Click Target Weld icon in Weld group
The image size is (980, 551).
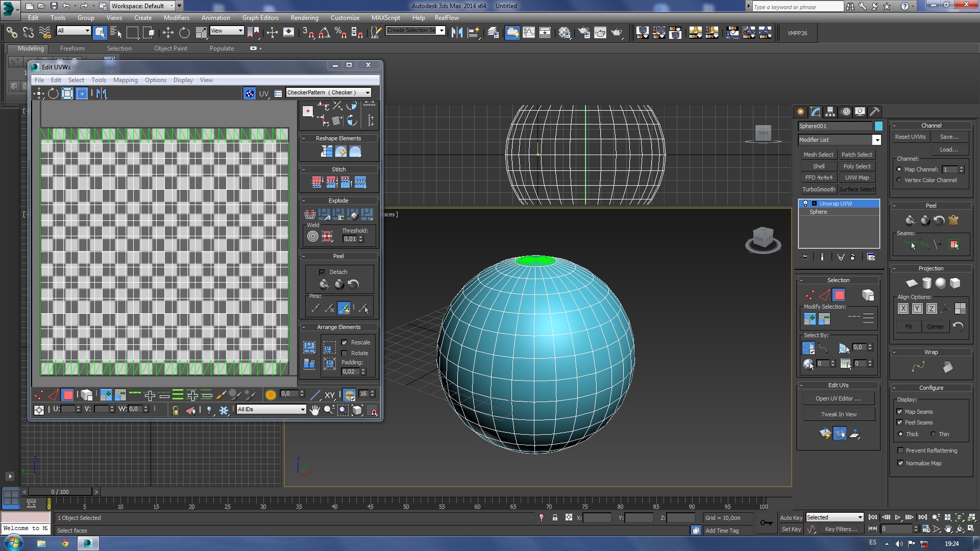312,236
